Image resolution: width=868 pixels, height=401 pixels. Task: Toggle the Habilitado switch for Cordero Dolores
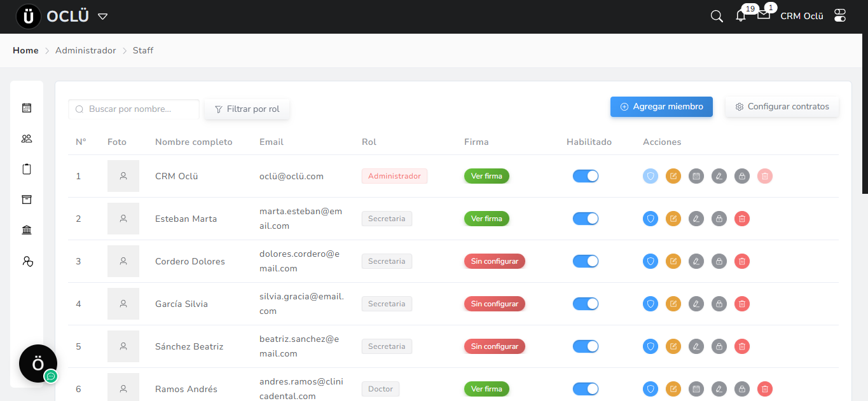tap(586, 261)
